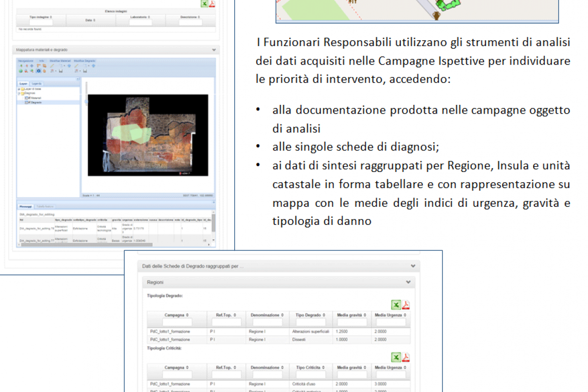The height and width of the screenshot is (392, 588).
Task: Expand the Layer di base tree node
Action: point(19,89)
